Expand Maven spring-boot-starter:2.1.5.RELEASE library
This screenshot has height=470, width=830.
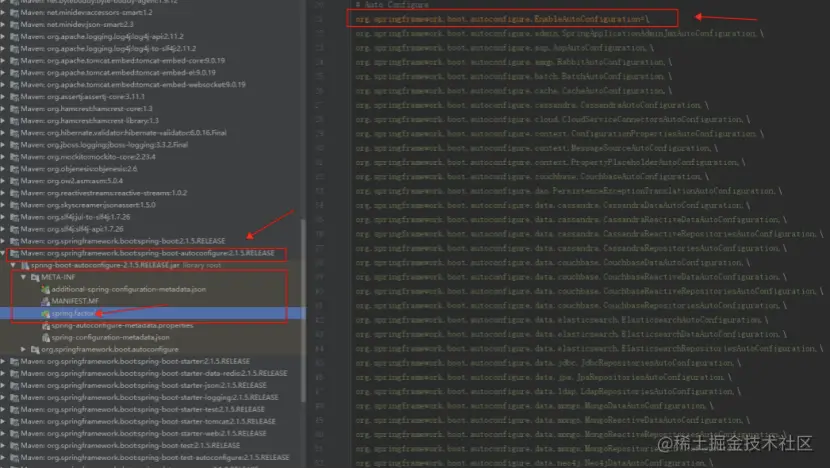4,361
